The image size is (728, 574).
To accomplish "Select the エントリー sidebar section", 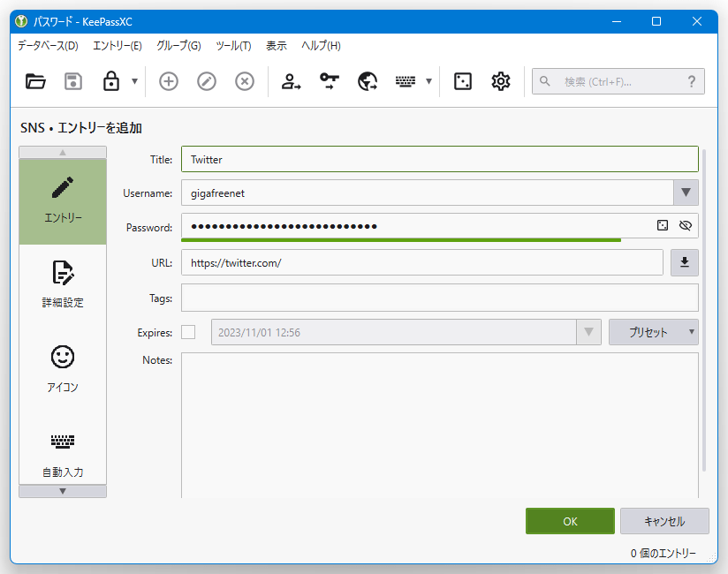I will coord(63,201).
